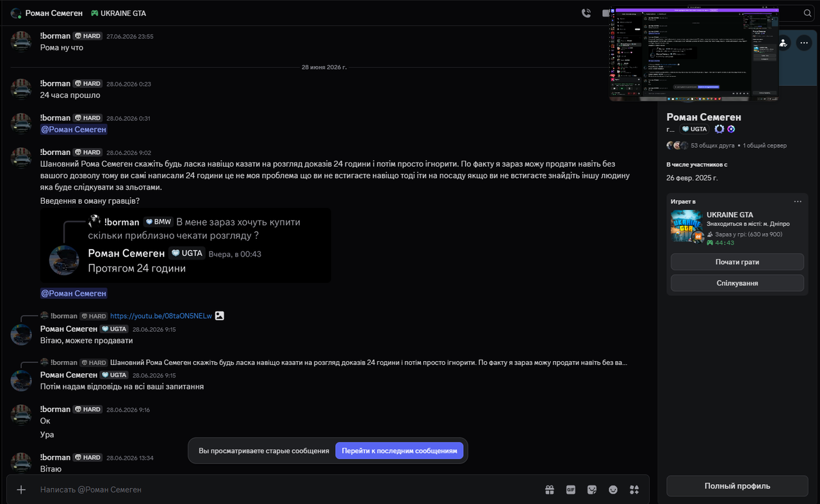Open the GIF picker
Screen dimensions: 820x504
571,489
